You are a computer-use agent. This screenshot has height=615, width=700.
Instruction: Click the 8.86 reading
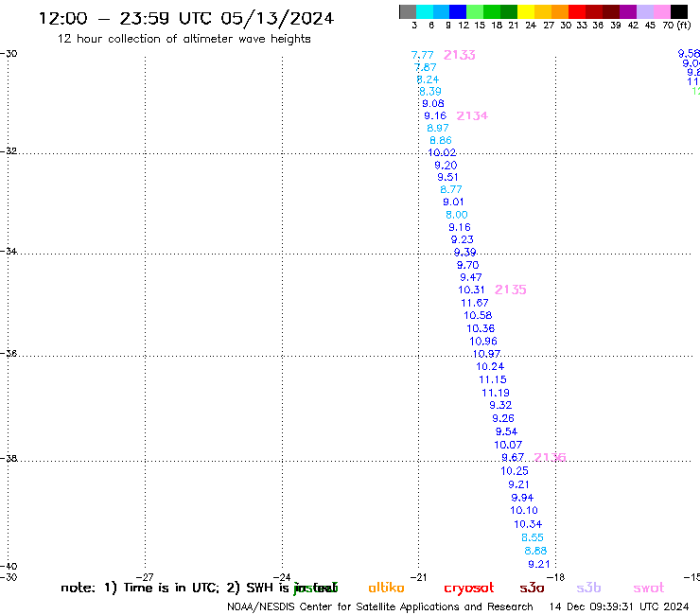click(x=441, y=140)
